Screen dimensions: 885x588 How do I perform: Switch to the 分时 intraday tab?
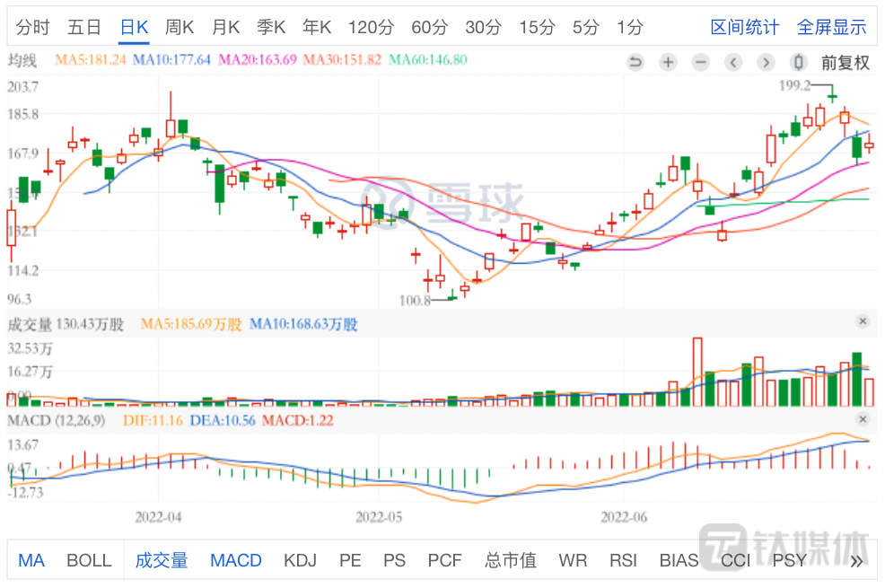32,27
